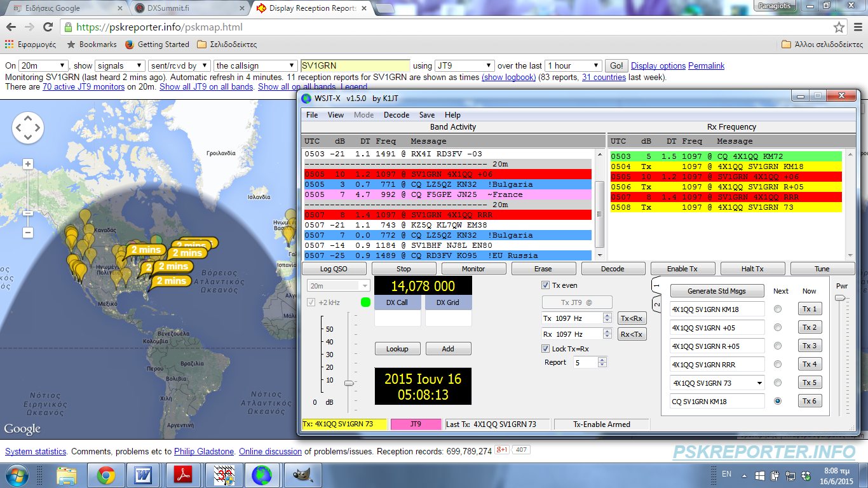Open the signals dropdown
This screenshot has height=488, width=868.
pyautogui.click(x=120, y=65)
